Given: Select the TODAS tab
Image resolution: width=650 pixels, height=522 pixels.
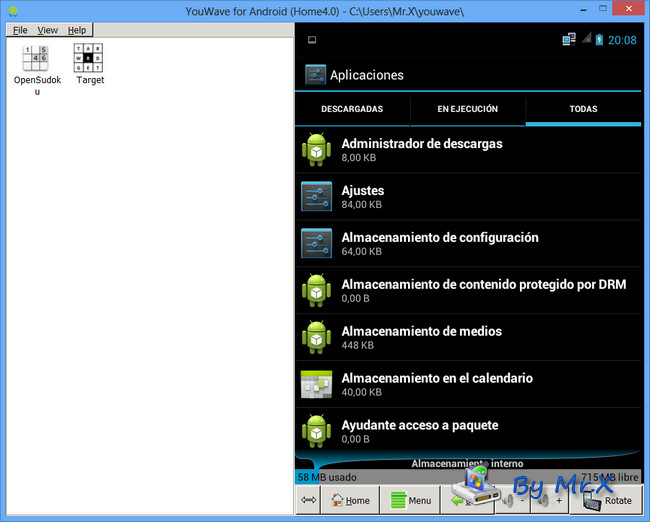Looking at the screenshot, I should 583,109.
